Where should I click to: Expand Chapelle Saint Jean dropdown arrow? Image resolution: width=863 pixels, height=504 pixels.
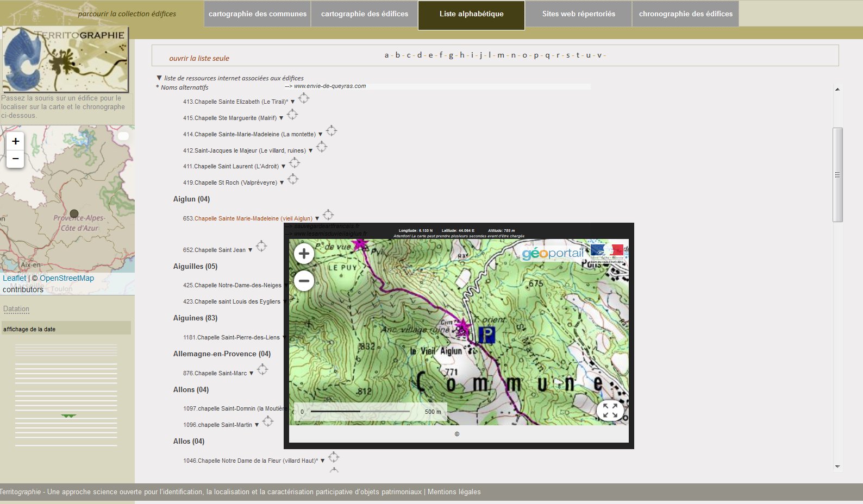point(251,250)
